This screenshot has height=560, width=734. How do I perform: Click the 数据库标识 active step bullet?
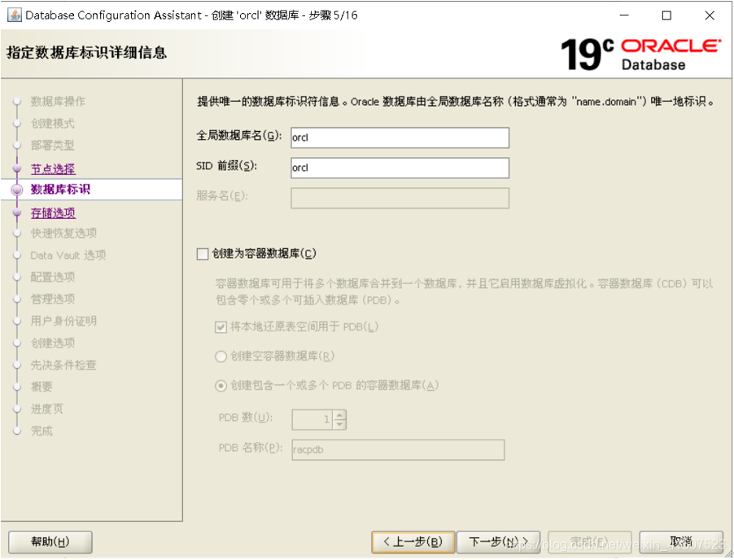17,190
